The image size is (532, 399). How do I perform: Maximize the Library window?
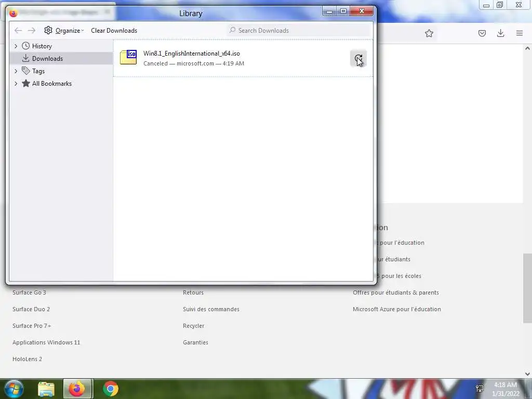[343, 11]
